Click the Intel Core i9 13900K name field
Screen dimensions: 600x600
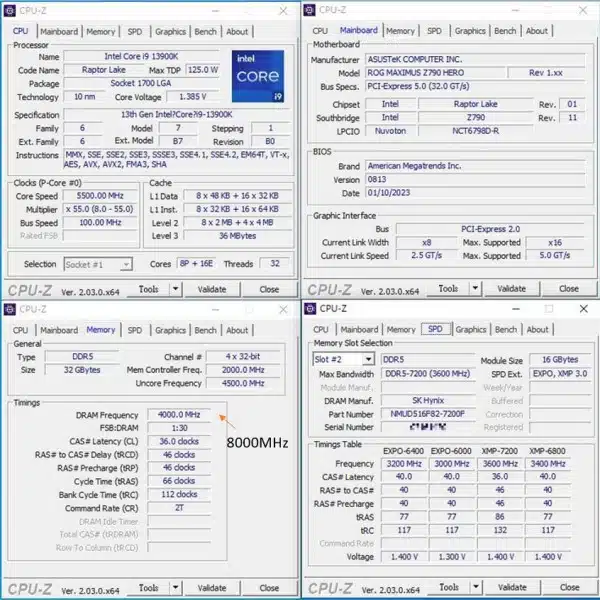point(142,56)
